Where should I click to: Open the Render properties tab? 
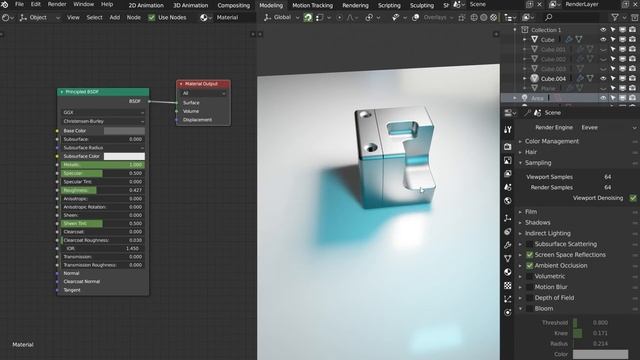pyautogui.click(x=508, y=147)
